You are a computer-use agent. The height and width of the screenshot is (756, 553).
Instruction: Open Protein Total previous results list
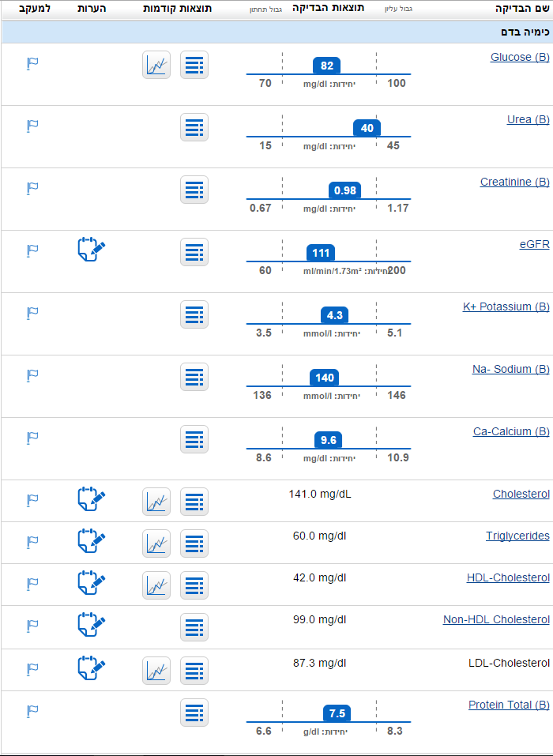tap(194, 713)
